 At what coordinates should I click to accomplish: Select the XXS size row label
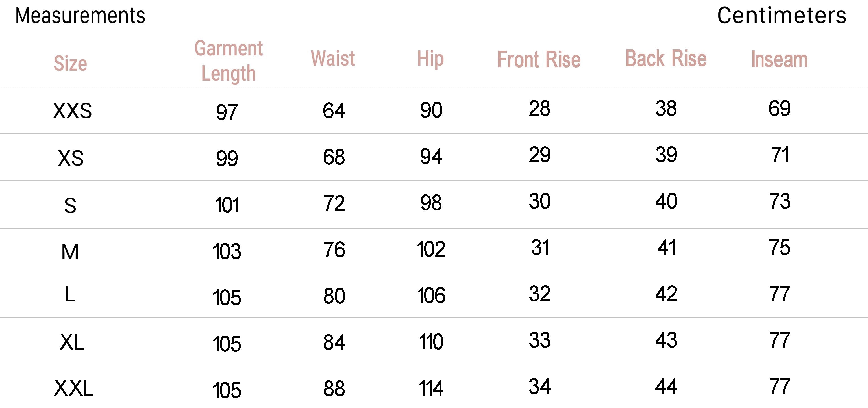pyautogui.click(x=72, y=110)
